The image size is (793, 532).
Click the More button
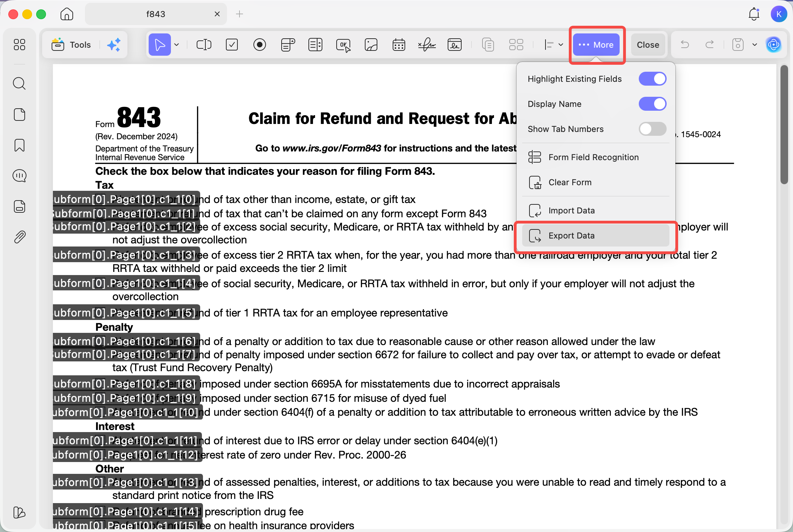click(596, 45)
